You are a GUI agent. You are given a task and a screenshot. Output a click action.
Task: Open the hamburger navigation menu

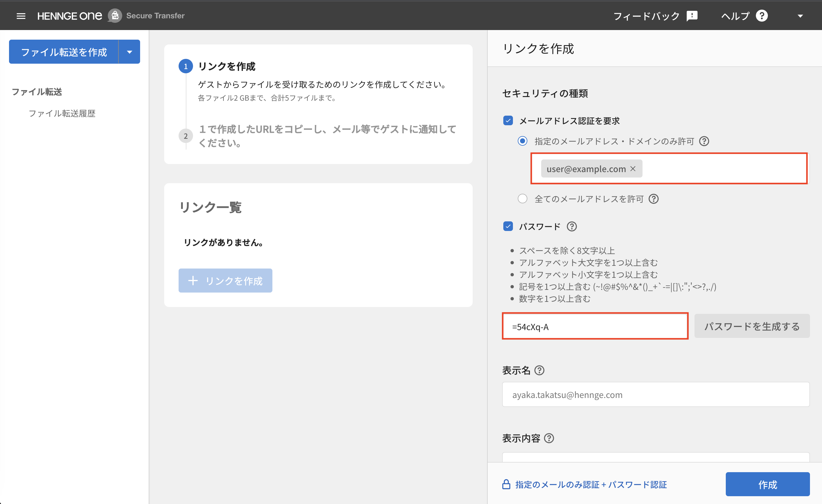[x=21, y=16]
